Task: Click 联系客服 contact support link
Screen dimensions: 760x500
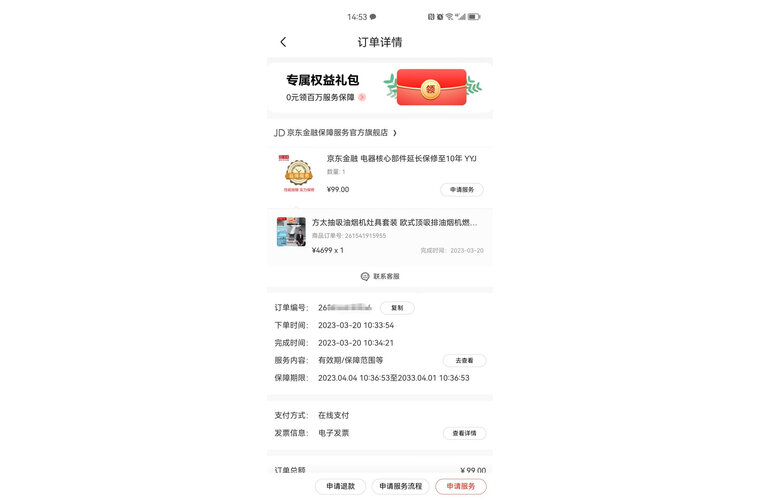Action: pyautogui.click(x=386, y=276)
